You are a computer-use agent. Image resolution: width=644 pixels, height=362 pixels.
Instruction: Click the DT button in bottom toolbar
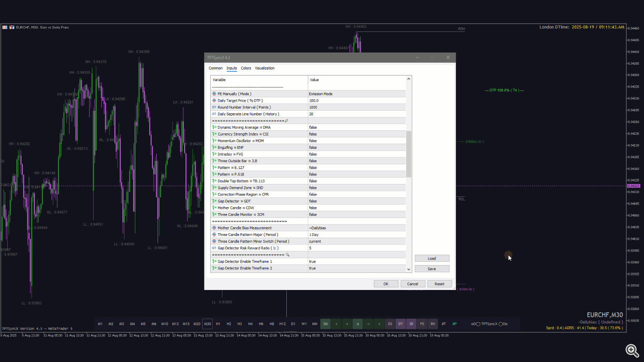(x=401, y=324)
